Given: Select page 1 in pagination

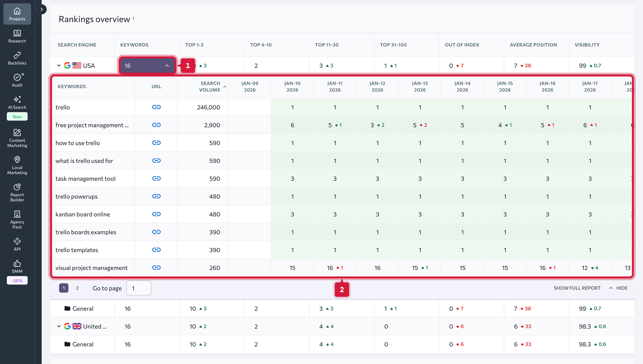Looking at the screenshot, I should coord(64,288).
